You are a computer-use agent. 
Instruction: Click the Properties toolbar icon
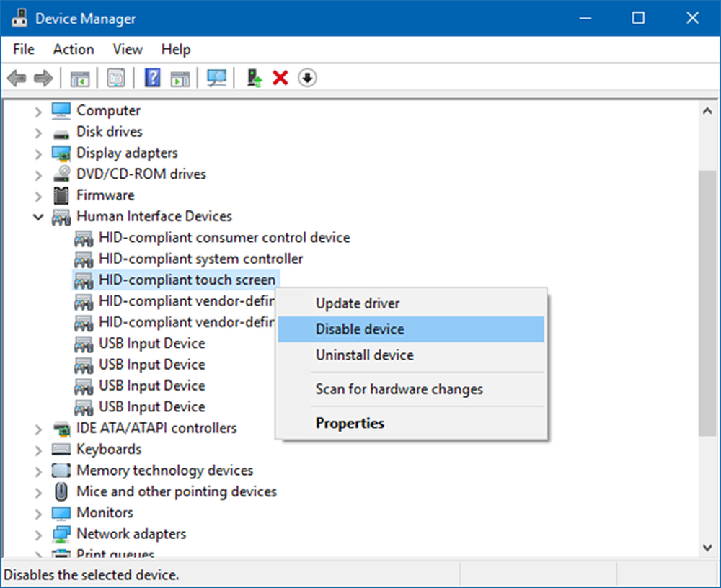[x=115, y=78]
